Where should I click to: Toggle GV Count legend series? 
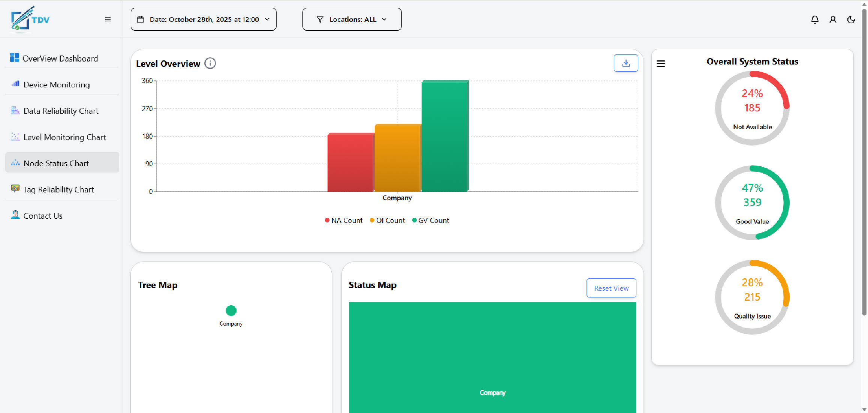(431, 221)
